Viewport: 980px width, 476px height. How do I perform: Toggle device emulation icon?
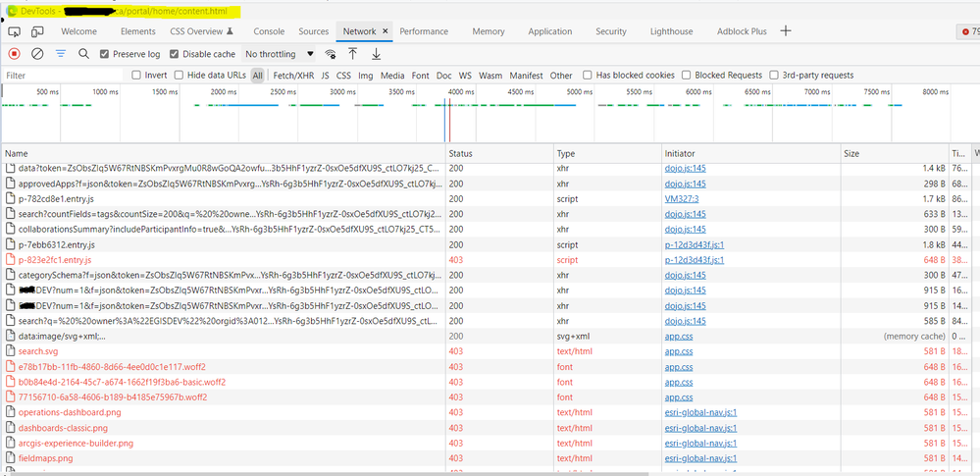click(x=36, y=31)
